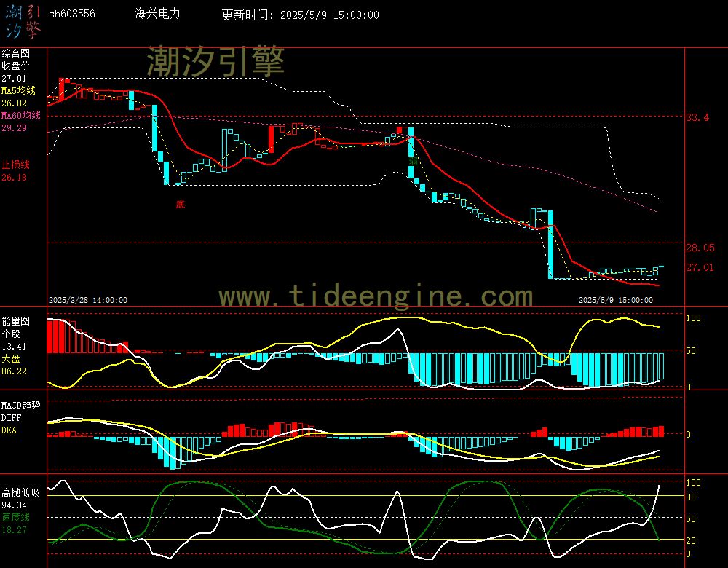Click the 高抛低吸 panel label
This screenshot has width=728, height=568.
click(20, 492)
